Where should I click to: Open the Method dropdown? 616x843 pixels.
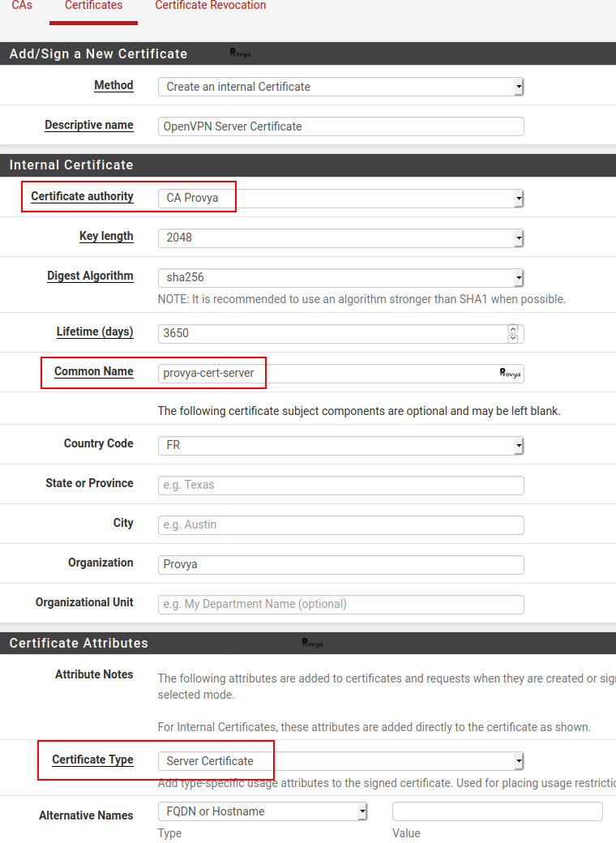point(340,87)
